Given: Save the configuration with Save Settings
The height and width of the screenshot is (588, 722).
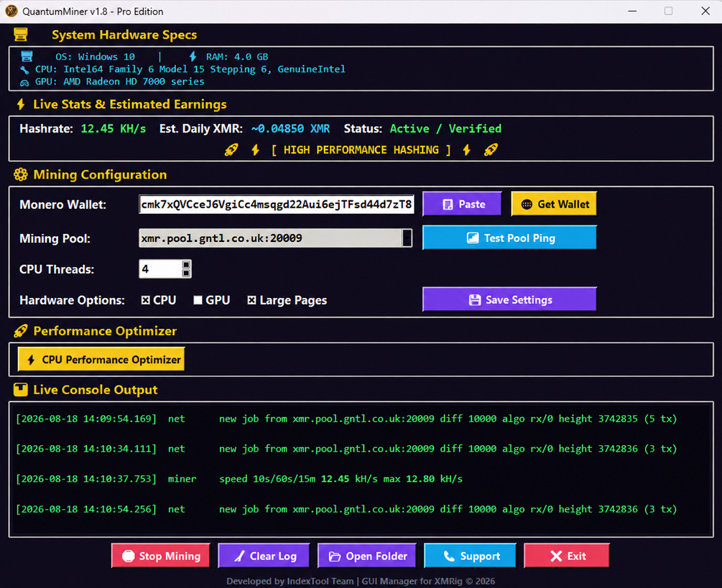Looking at the screenshot, I should pos(510,300).
